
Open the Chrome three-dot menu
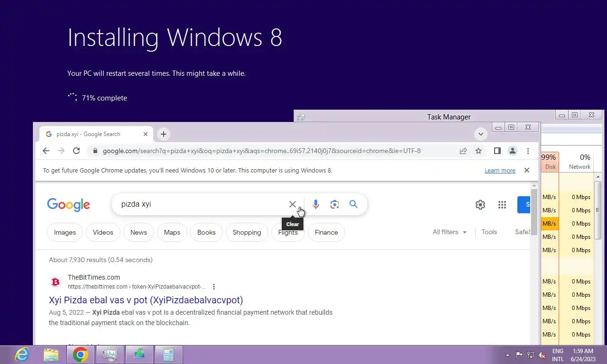pyautogui.click(x=528, y=151)
